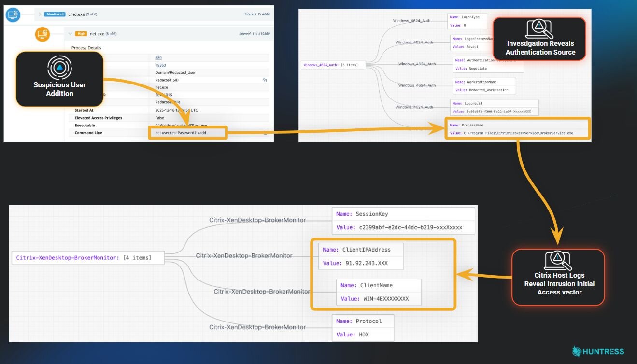The width and height of the screenshot is (637, 364).
Task: Copy the Command Line value using copy icon
Action: pyautogui.click(x=265, y=133)
